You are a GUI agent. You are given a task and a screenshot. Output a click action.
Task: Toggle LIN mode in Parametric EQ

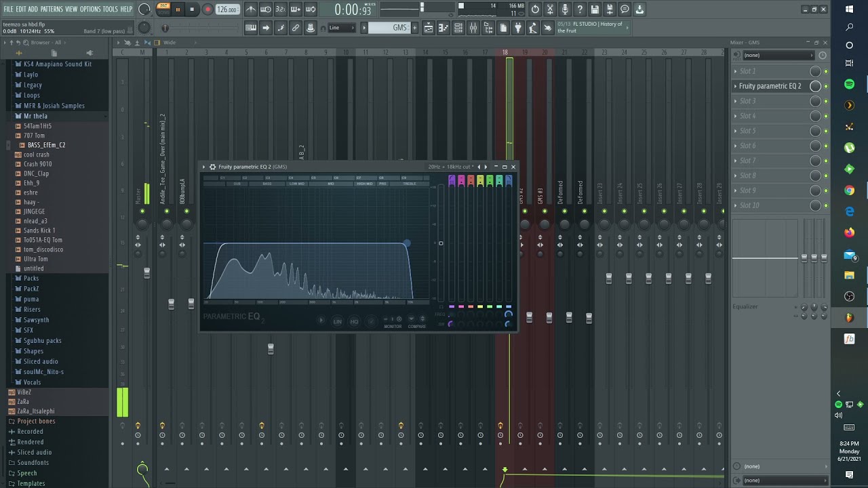tap(337, 321)
